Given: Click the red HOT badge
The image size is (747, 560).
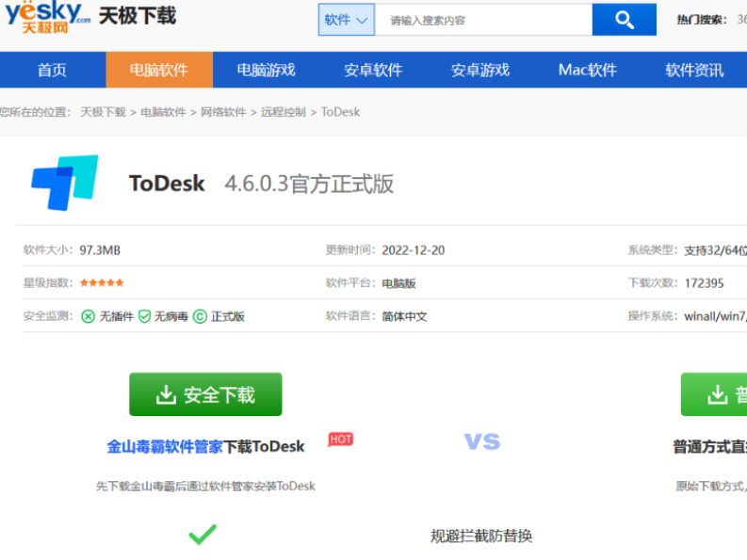Looking at the screenshot, I should point(341,439).
